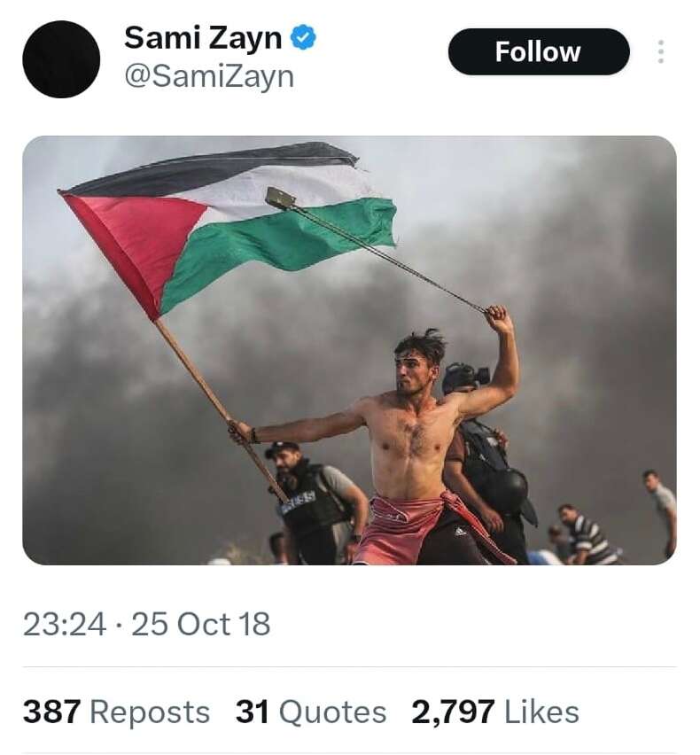Click the @SamiZayn handle

(208, 77)
